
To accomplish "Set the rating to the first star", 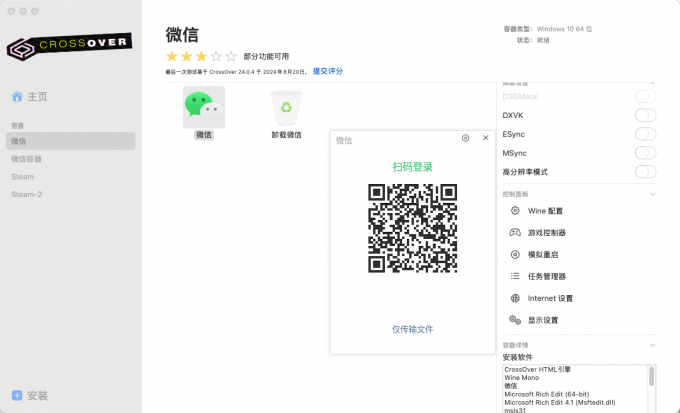I will pos(172,56).
